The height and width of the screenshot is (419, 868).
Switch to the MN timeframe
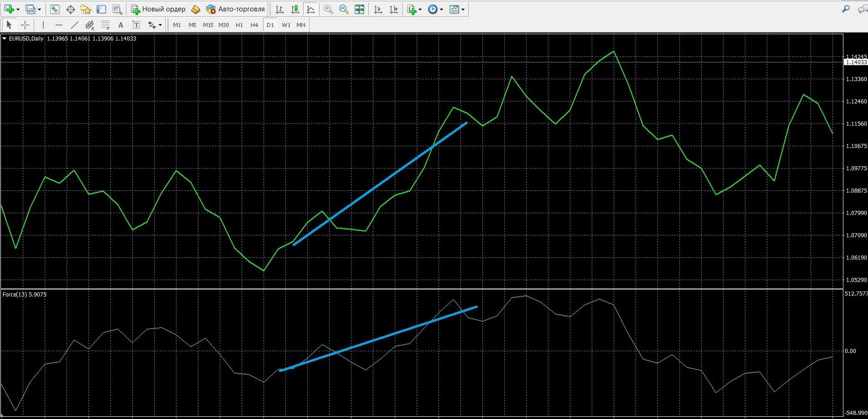[x=301, y=25]
